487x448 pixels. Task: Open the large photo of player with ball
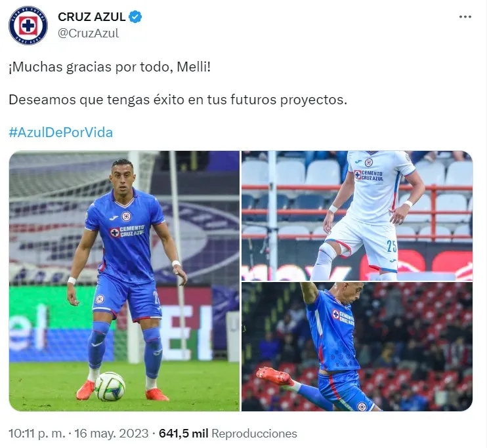click(x=124, y=281)
